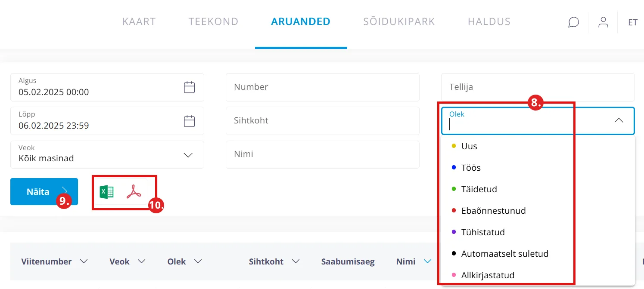Pick the Tühistatud status option
644x289 pixels.
pos(482,232)
